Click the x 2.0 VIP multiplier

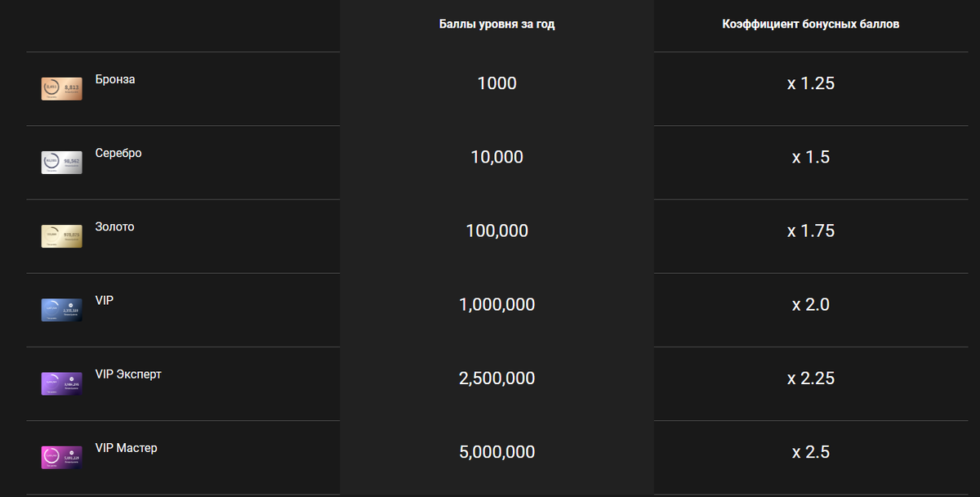pos(811,305)
